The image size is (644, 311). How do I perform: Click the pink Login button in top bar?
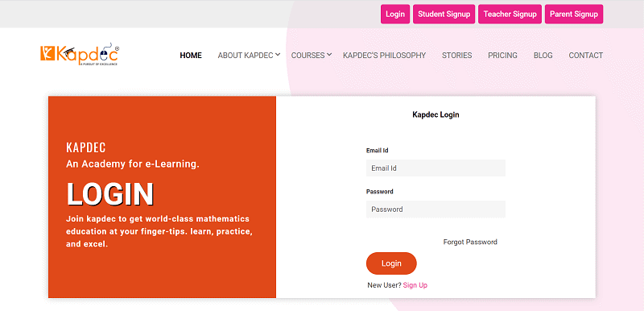pos(395,14)
